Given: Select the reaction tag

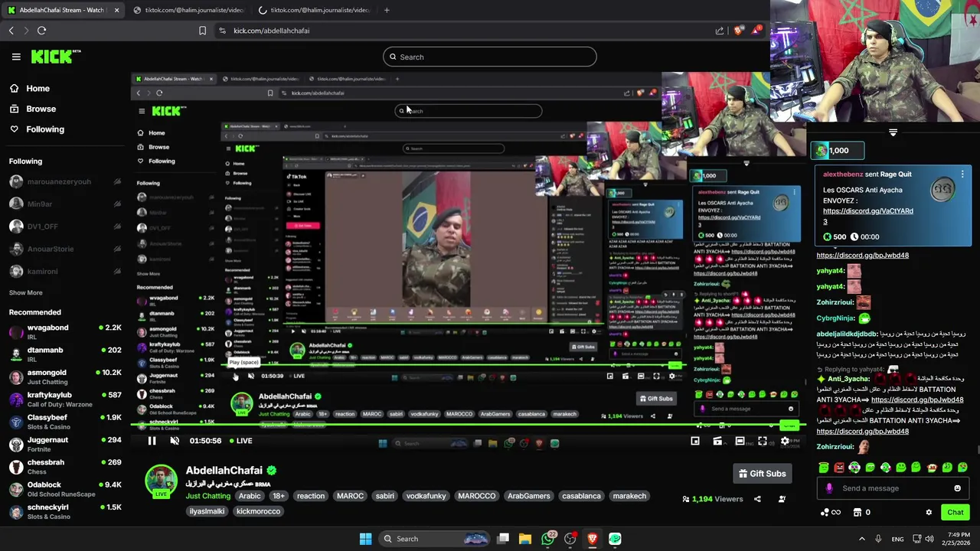Looking at the screenshot, I should coord(311,496).
